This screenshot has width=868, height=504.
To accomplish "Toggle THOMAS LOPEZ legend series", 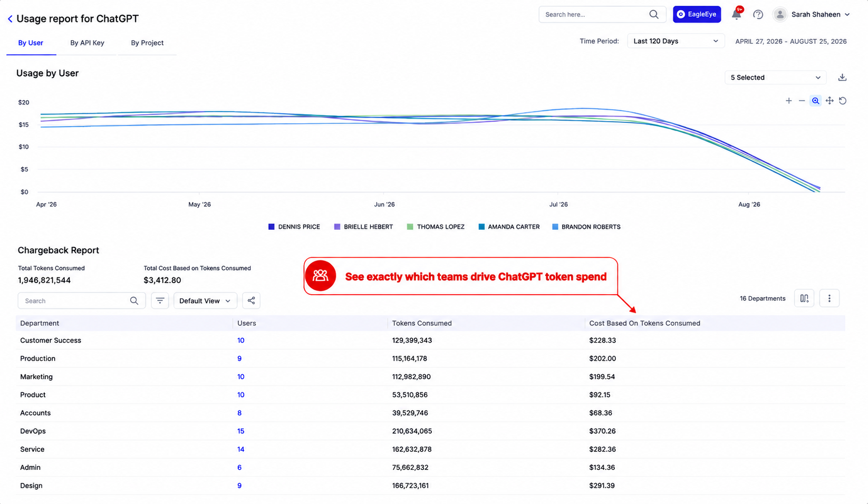I will pos(436,227).
